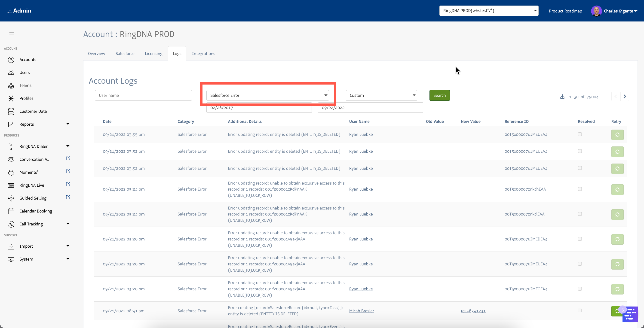Mark the first log entry as Resolved
Screen dimensions: 644x328
click(x=580, y=134)
